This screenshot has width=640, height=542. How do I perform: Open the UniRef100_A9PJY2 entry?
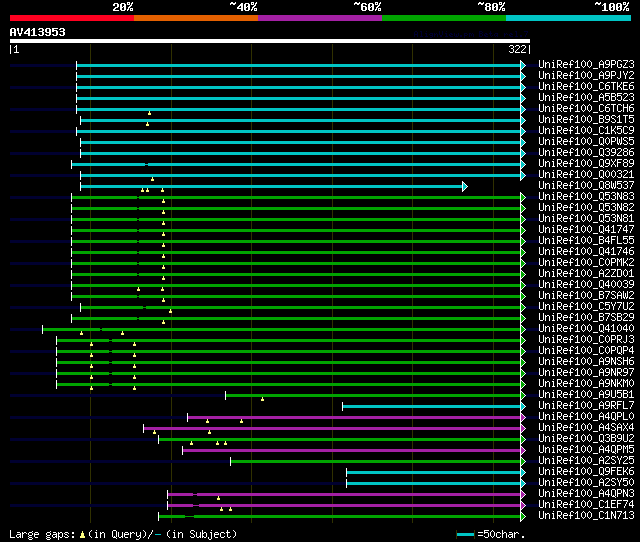pos(586,76)
